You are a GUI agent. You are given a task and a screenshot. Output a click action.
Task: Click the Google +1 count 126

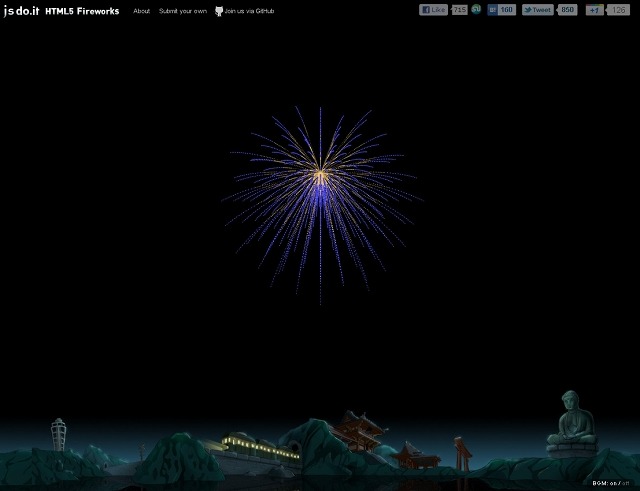point(619,10)
